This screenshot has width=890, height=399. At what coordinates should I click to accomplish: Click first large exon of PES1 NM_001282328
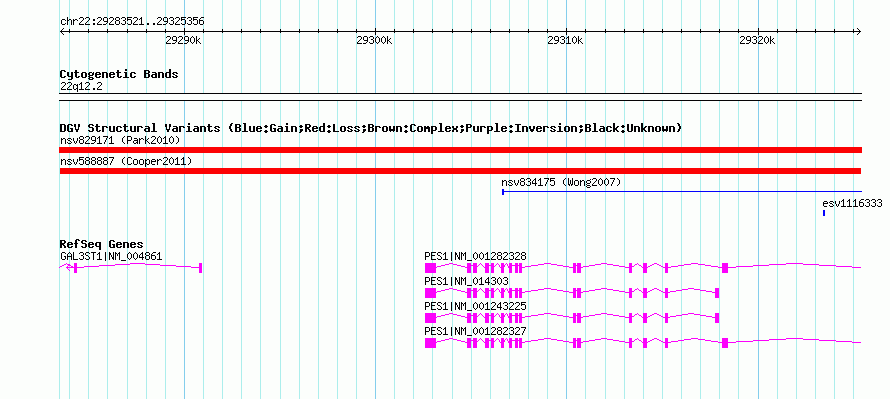[x=430, y=268]
